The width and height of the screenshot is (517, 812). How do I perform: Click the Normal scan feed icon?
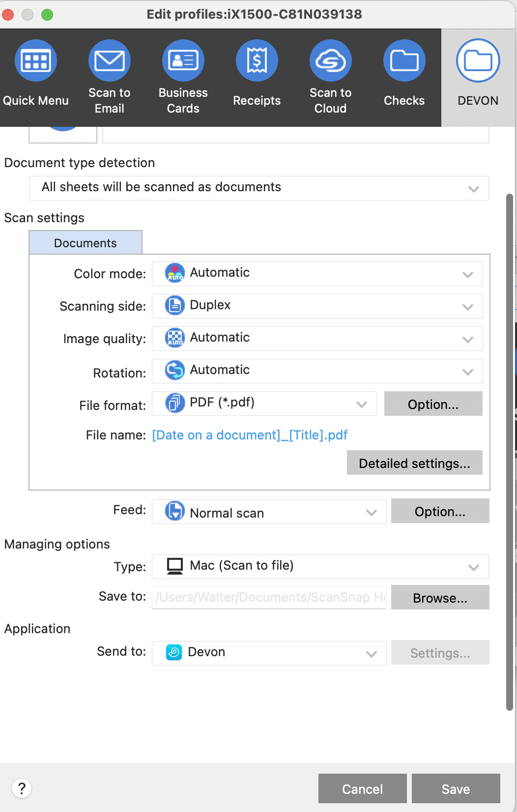[174, 511]
